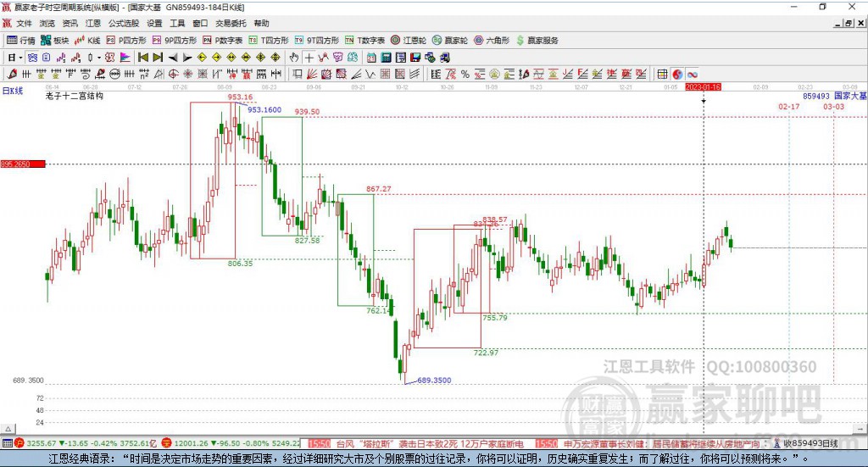Image resolution: width=868 pixels, height=467 pixels.
Task: Open the 江恩 menu
Action: pos(93,23)
